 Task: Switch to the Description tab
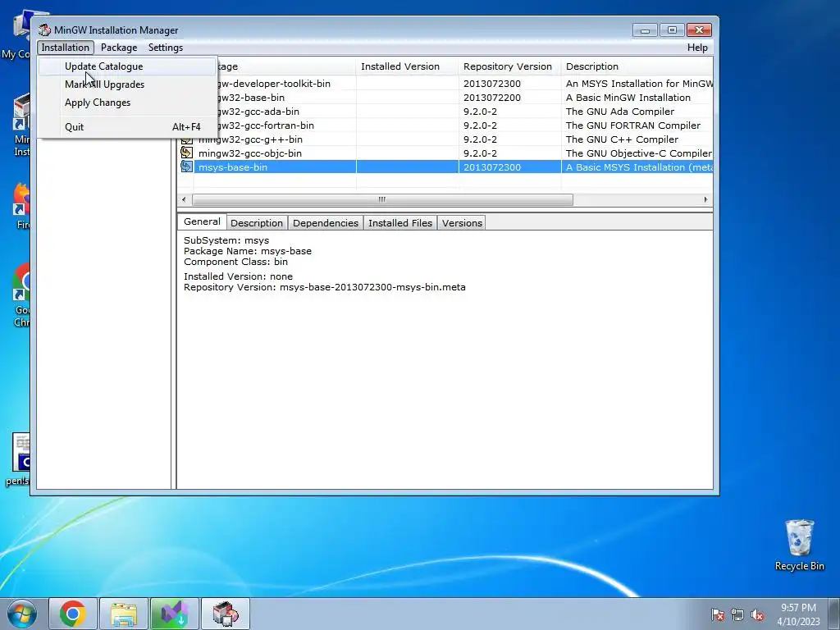point(257,223)
